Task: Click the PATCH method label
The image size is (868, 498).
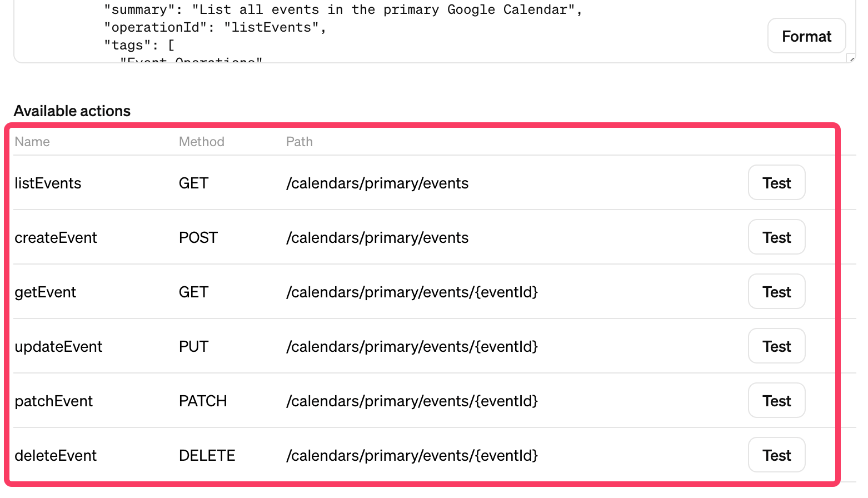Action: coord(203,401)
